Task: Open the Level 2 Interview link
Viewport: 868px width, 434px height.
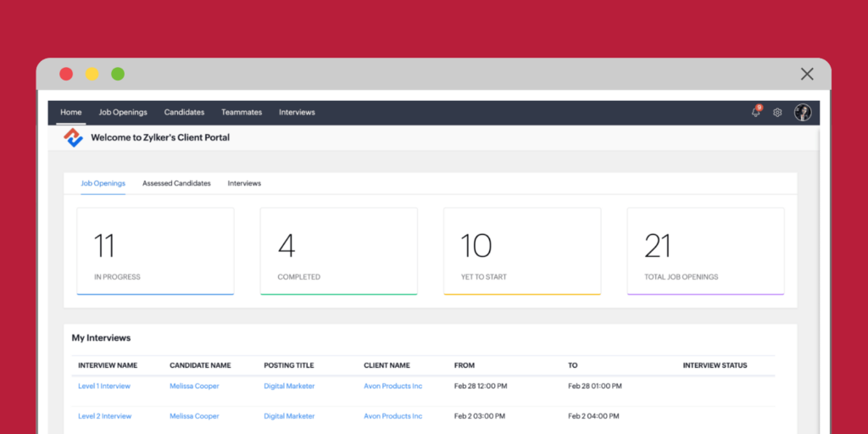Action: point(104,416)
